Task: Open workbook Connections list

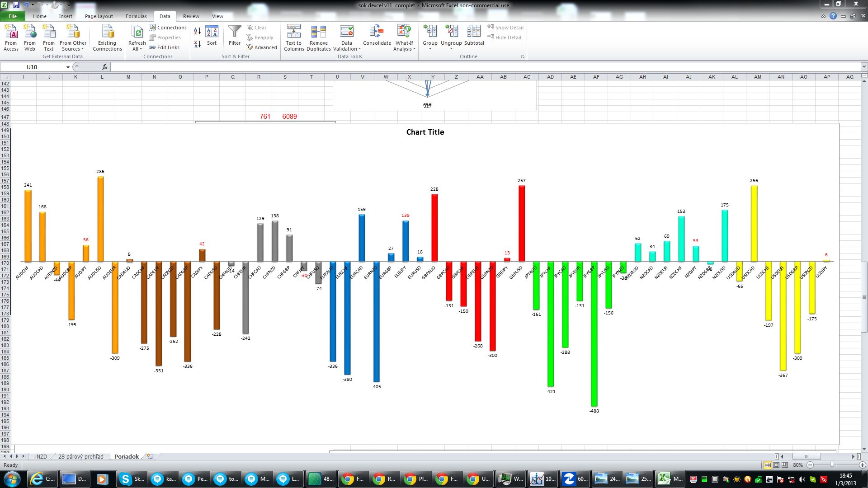Action: click(168, 28)
